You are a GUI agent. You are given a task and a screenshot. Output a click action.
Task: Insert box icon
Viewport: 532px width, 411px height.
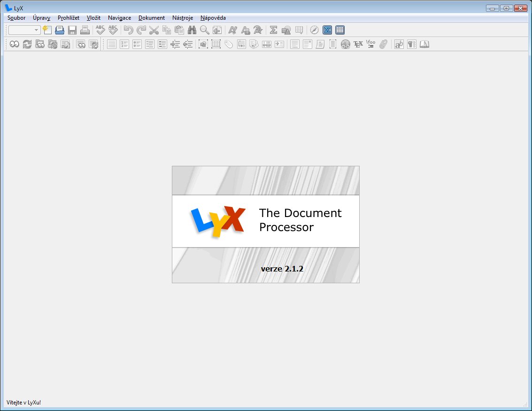[x=333, y=44]
